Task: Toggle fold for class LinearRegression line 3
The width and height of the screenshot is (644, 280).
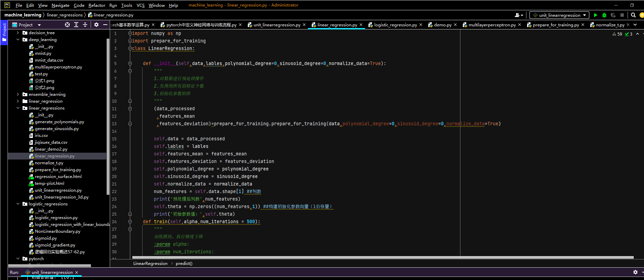Action: tap(130, 48)
